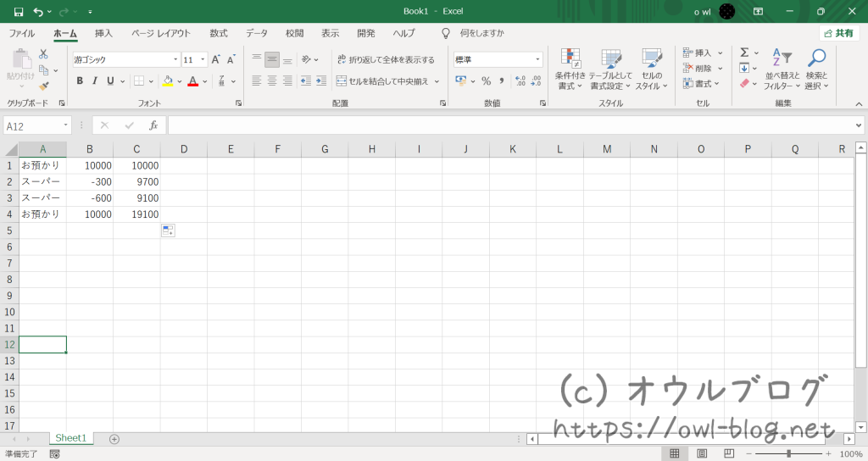Toggle Wrap Text (折り返して全体を表示する)

(x=386, y=60)
